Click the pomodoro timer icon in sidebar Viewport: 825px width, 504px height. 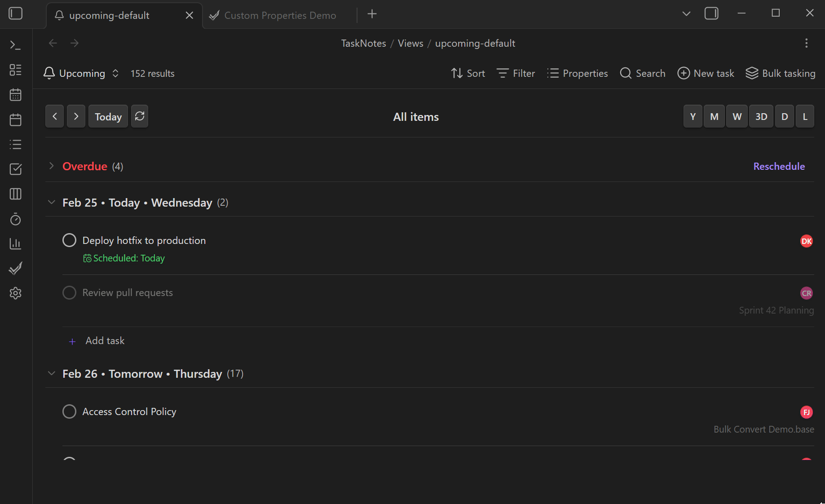click(x=15, y=219)
